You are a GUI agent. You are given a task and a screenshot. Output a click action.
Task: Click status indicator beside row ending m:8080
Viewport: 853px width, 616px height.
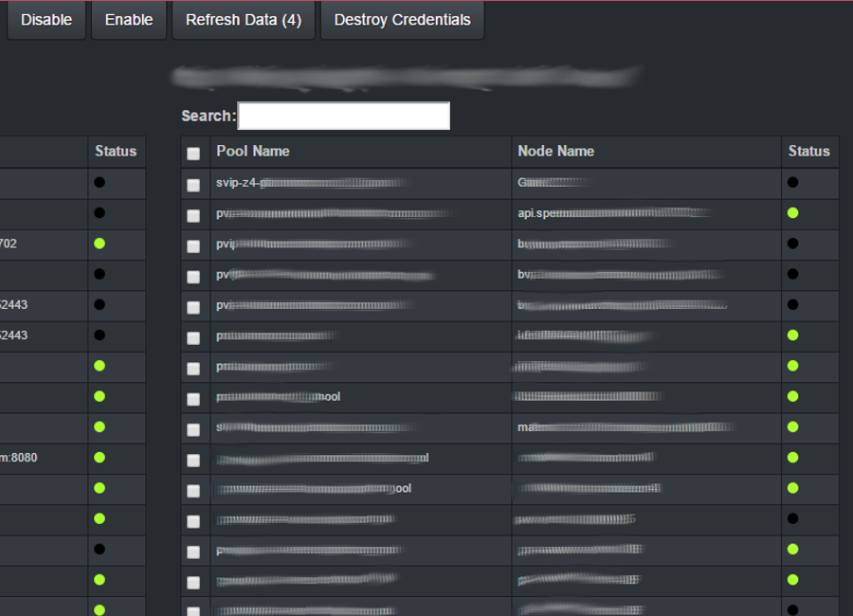(100, 457)
